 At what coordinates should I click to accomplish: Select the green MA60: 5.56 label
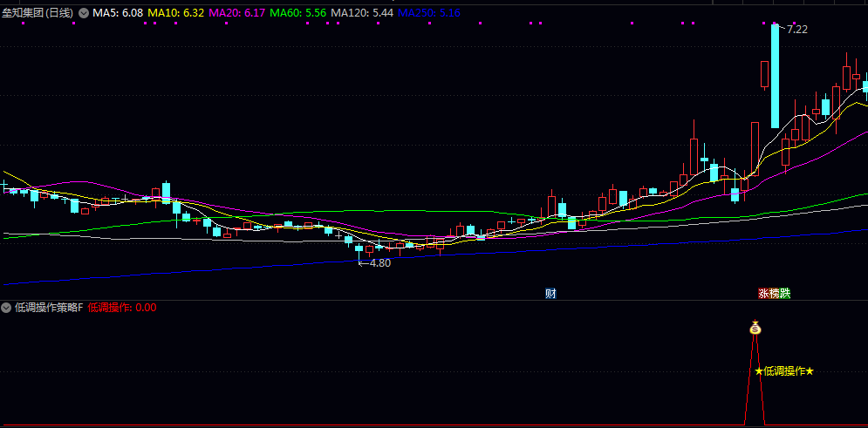tap(297, 13)
